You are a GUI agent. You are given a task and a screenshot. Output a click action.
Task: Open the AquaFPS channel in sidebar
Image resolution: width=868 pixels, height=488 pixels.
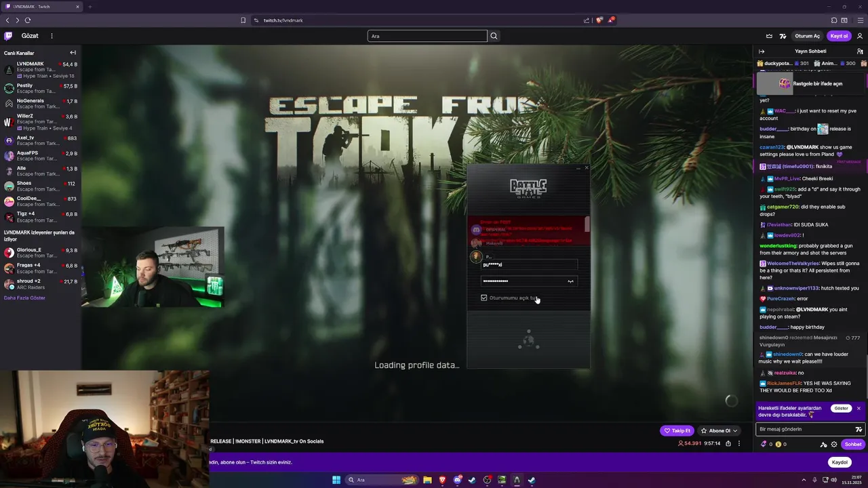point(41,155)
